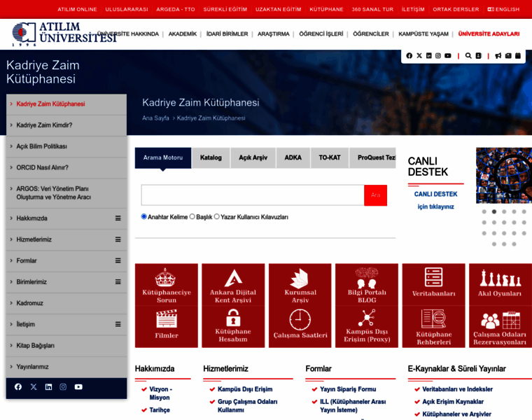Switch to TO-KAT tab
Screen dimensions: 532x420
tap(330, 157)
